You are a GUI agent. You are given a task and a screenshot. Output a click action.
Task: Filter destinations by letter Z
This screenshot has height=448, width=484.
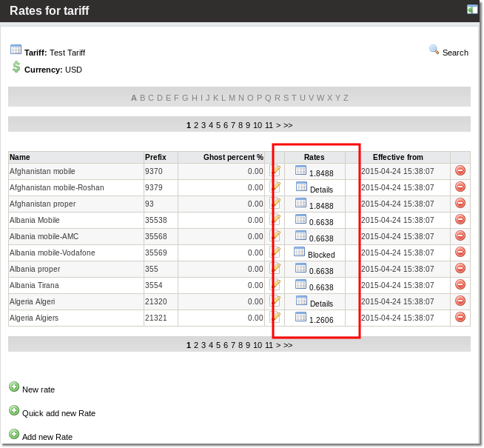pyautogui.click(x=346, y=98)
